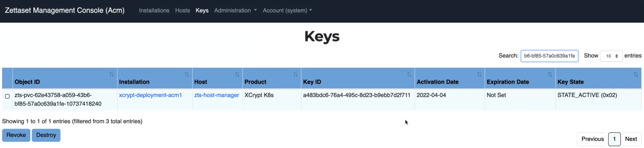Sort by Product column arrows
Viewport: 644px width, 148px height.
coord(295,74)
